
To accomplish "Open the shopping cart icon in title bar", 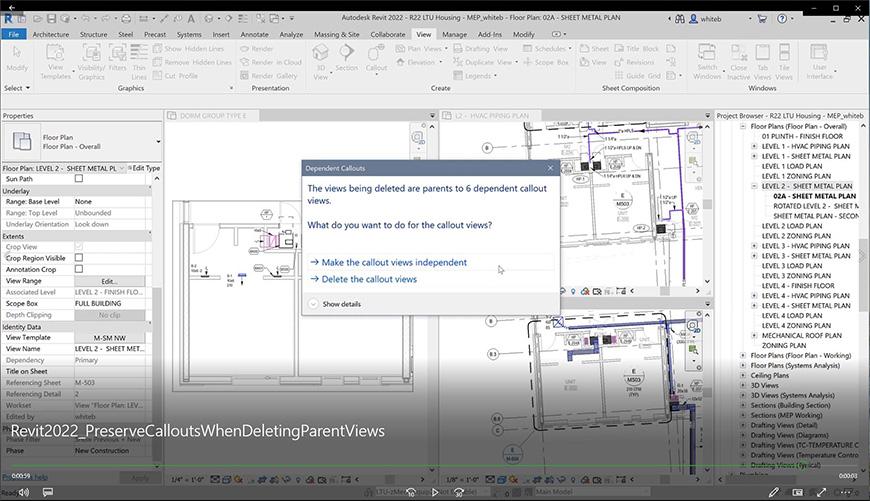I will tap(762, 18).
